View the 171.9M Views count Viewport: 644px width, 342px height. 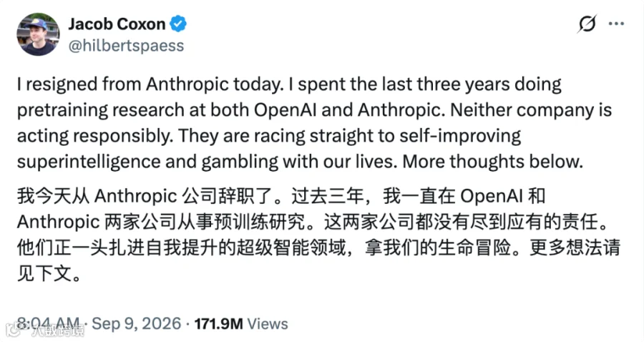(241, 323)
